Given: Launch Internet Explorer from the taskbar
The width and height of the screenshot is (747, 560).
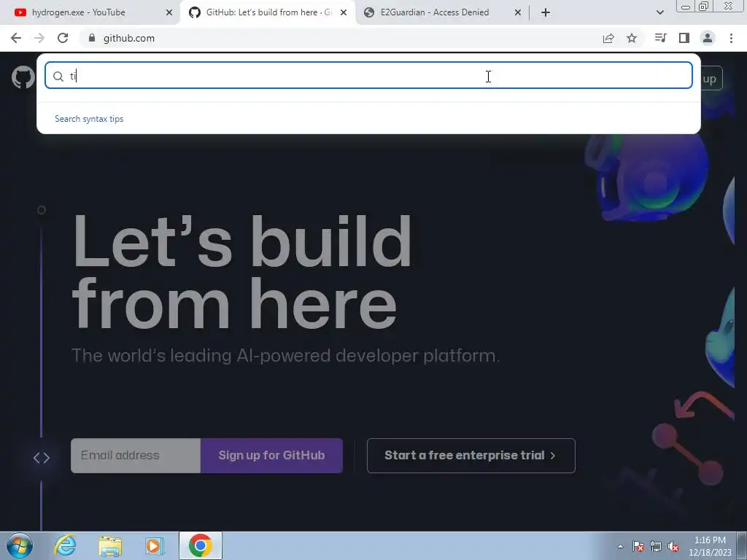Looking at the screenshot, I should tap(65, 545).
